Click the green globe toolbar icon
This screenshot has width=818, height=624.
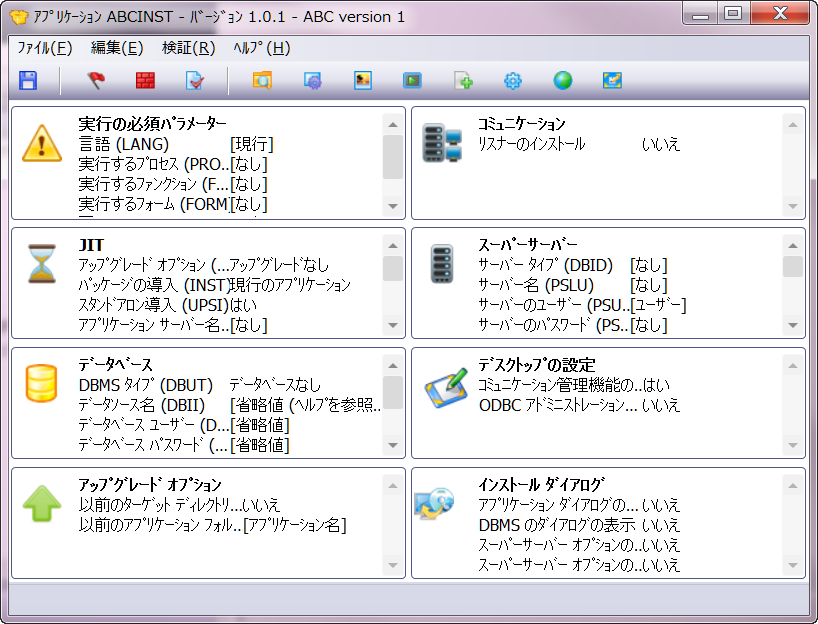[x=562, y=81]
